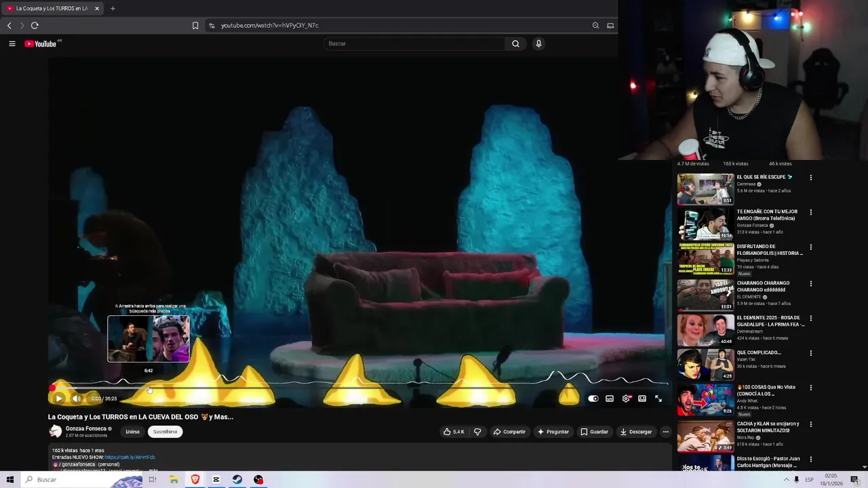Open the Windows Start menu
Image resolution: width=868 pixels, height=488 pixels.
click(9, 479)
